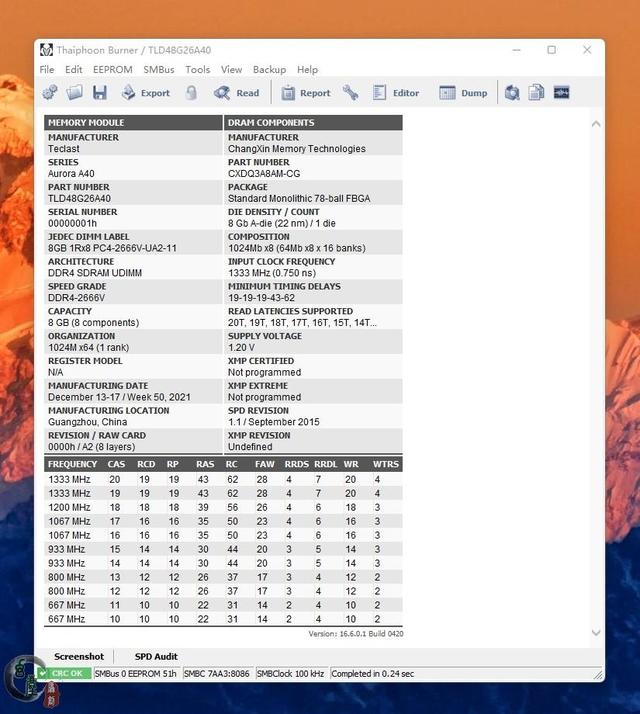Select part number TLD48G26A40 value
The height and width of the screenshot is (714, 640).
[x=79, y=199]
